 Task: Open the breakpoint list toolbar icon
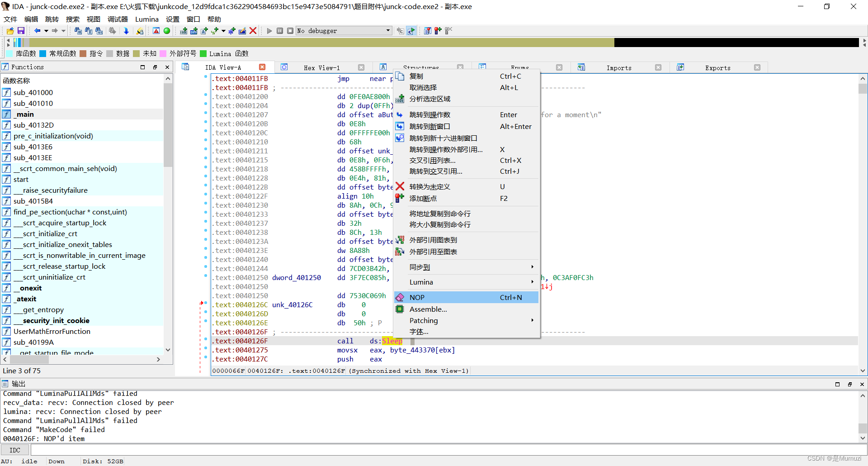(x=427, y=31)
